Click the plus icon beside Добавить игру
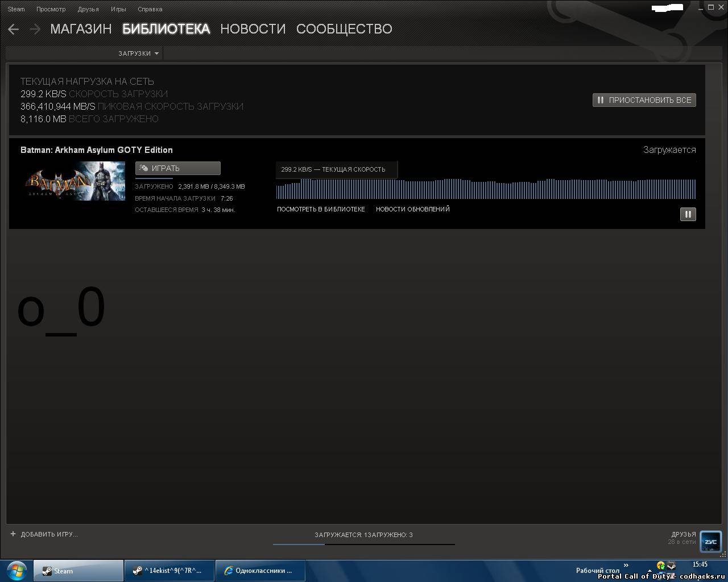Viewport: 728px width, 582px height. click(x=13, y=534)
